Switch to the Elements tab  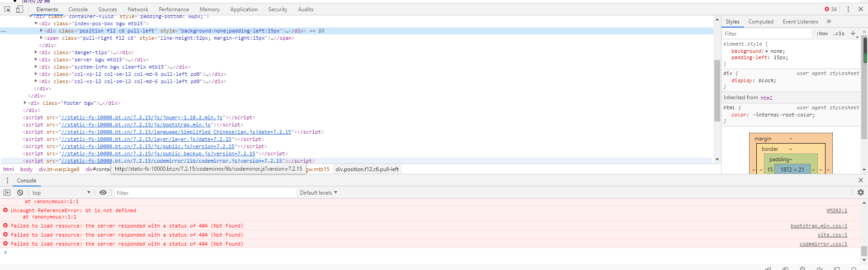point(47,9)
